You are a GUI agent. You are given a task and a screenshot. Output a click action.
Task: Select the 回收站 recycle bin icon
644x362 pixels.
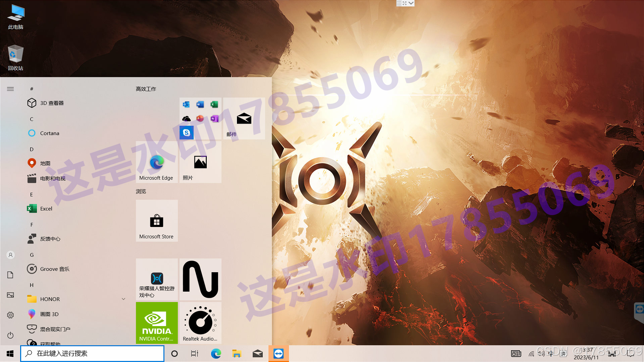click(16, 58)
